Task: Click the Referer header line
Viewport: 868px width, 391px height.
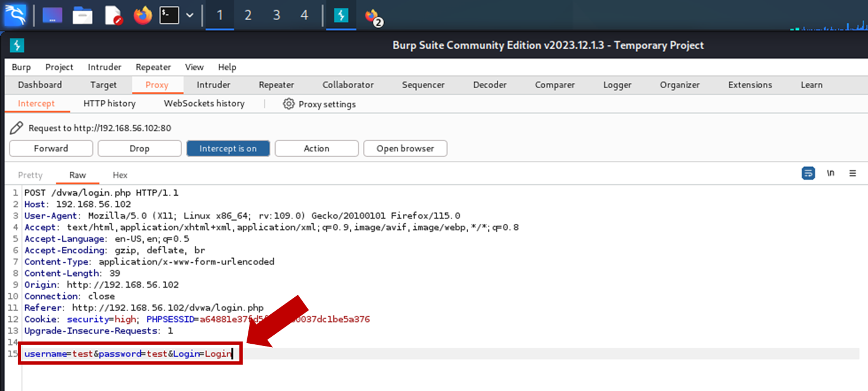Action: click(x=144, y=308)
